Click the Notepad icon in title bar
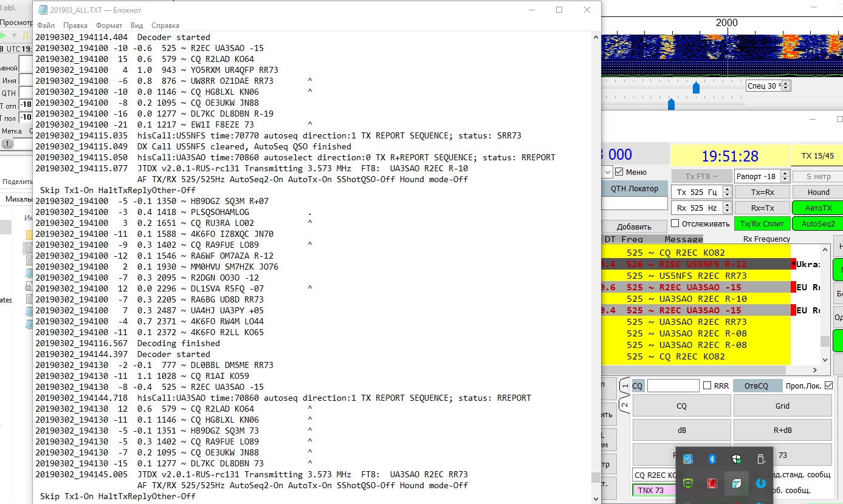The width and height of the screenshot is (843, 504). coord(43,10)
